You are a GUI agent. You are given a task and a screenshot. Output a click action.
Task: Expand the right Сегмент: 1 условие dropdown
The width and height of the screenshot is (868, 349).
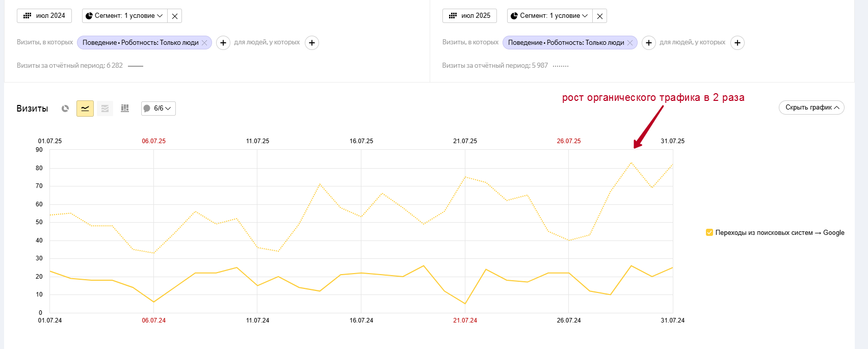pyautogui.click(x=549, y=16)
